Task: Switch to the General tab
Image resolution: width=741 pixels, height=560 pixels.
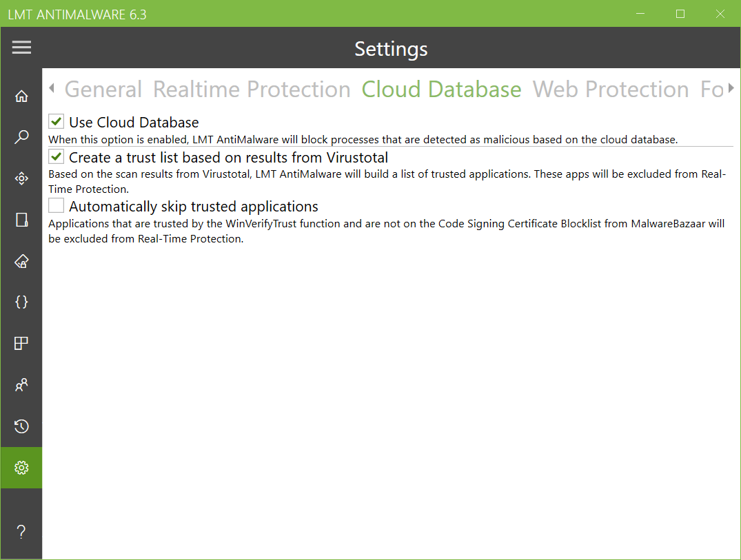Action: [103, 90]
